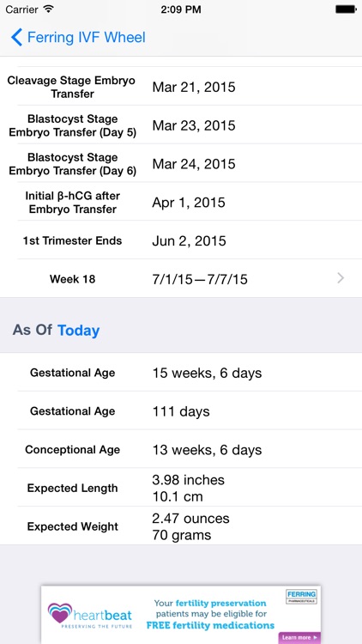The height and width of the screenshot is (644, 362).
Task: Tap the Conceptional Age row
Action: [x=181, y=450]
